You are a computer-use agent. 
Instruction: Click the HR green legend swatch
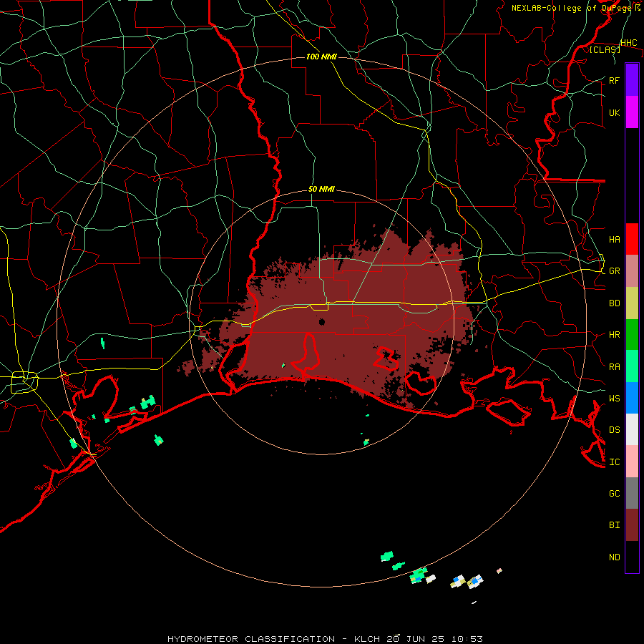click(x=632, y=334)
